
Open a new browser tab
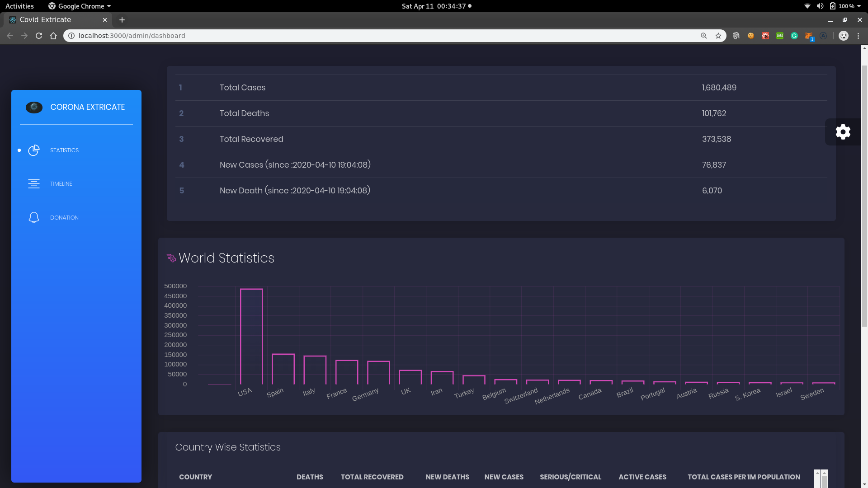pos(122,20)
